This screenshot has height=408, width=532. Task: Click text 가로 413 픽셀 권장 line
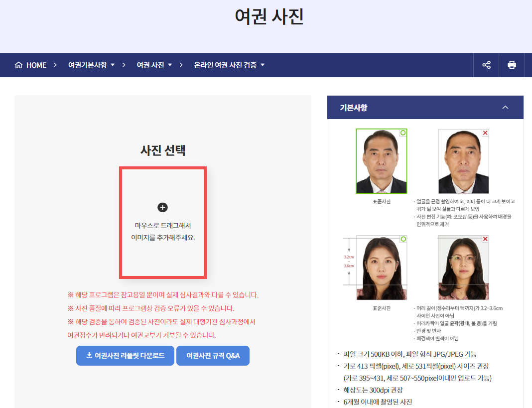coord(416,366)
